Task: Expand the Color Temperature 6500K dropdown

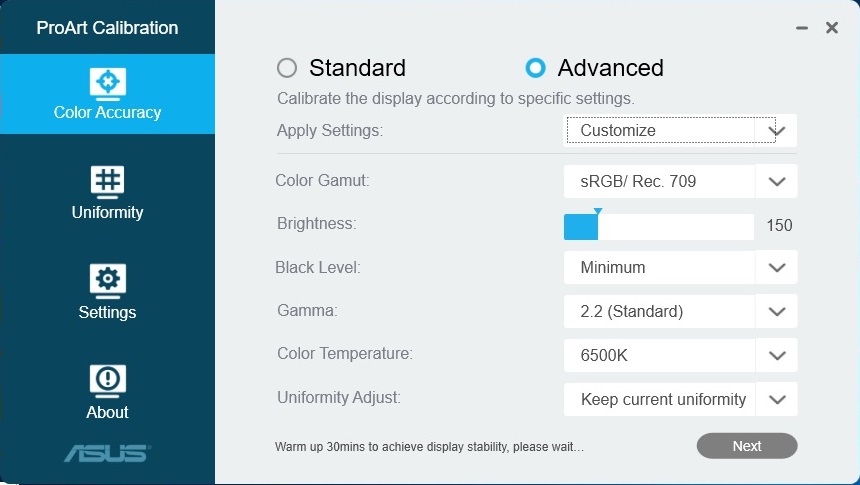Action: [680, 355]
